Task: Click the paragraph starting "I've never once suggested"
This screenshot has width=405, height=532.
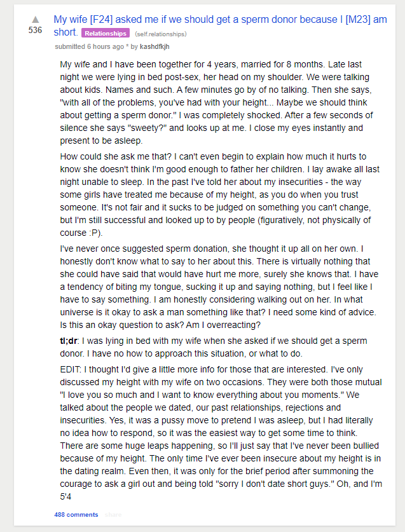Action: coord(219,287)
